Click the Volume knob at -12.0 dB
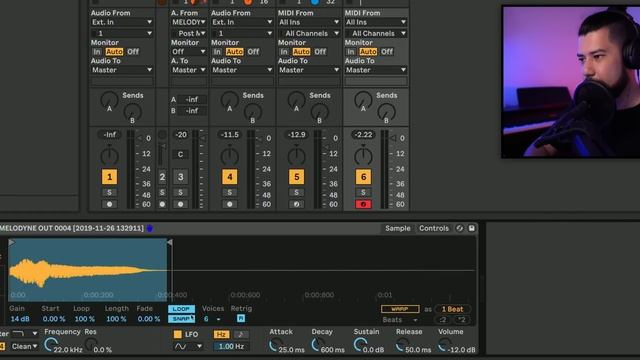Image resolution: width=640 pixels, height=360 pixels. [444, 344]
